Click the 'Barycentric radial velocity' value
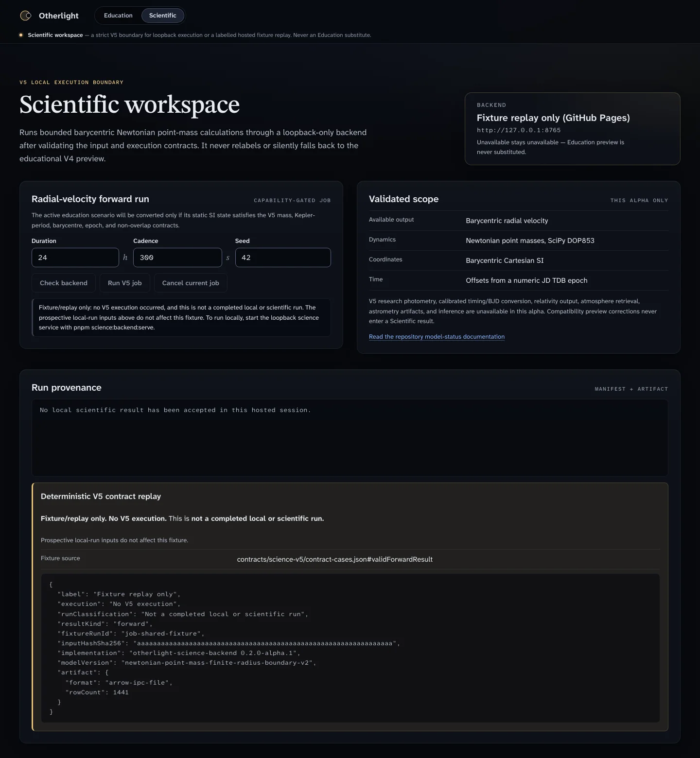Viewport: 700px width, 758px height. [507, 221]
